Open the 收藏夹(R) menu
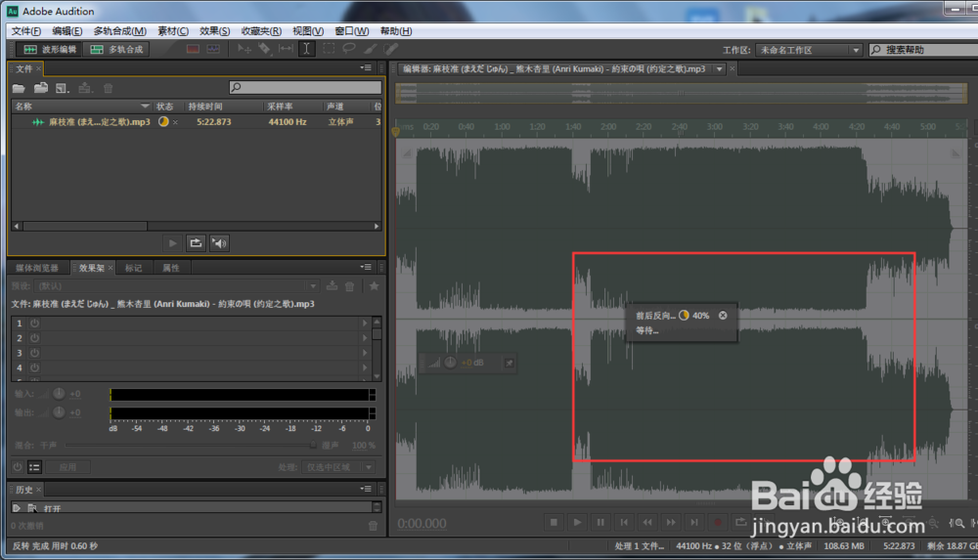Viewport: 978px width, 560px height. pyautogui.click(x=261, y=31)
